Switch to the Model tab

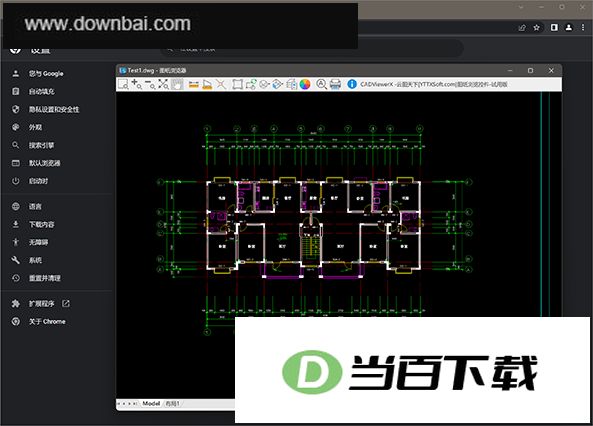(x=151, y=404)
